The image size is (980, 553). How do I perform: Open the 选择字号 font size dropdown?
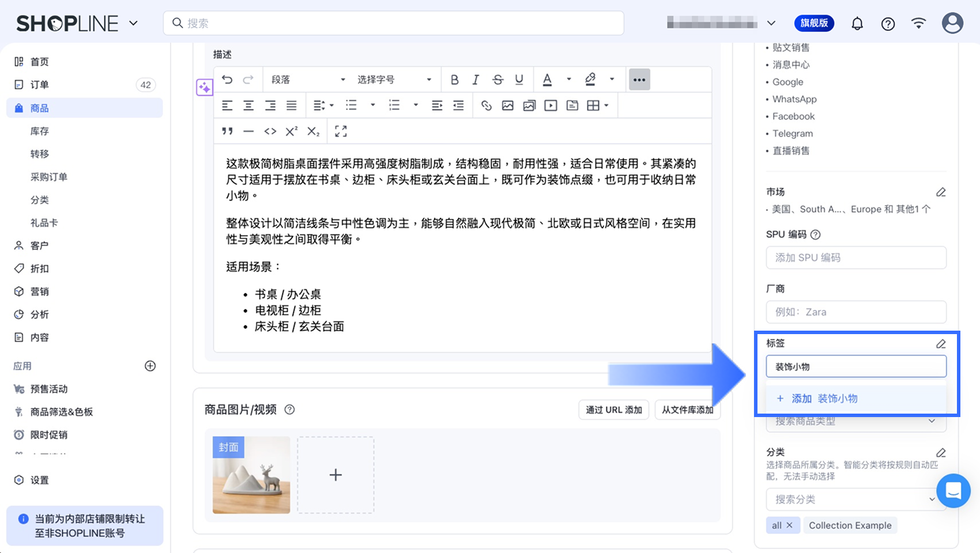tap(394, 79)
